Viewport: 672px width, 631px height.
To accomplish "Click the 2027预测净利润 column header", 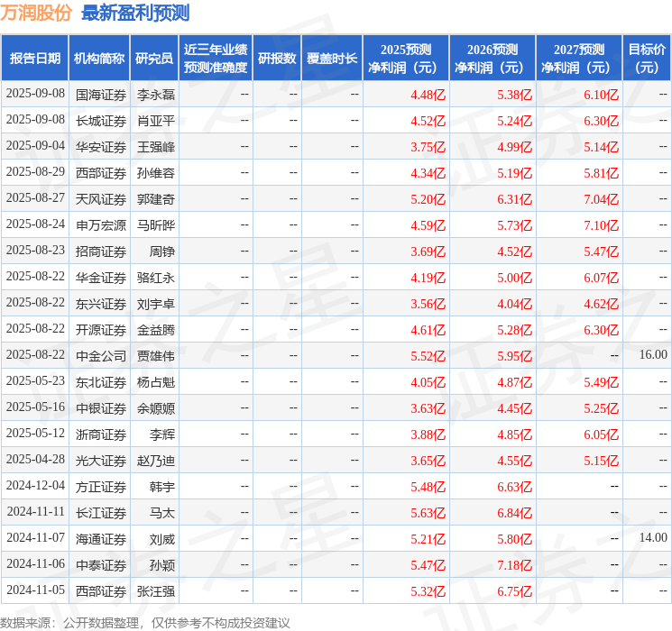I will (x=579, y=59).
